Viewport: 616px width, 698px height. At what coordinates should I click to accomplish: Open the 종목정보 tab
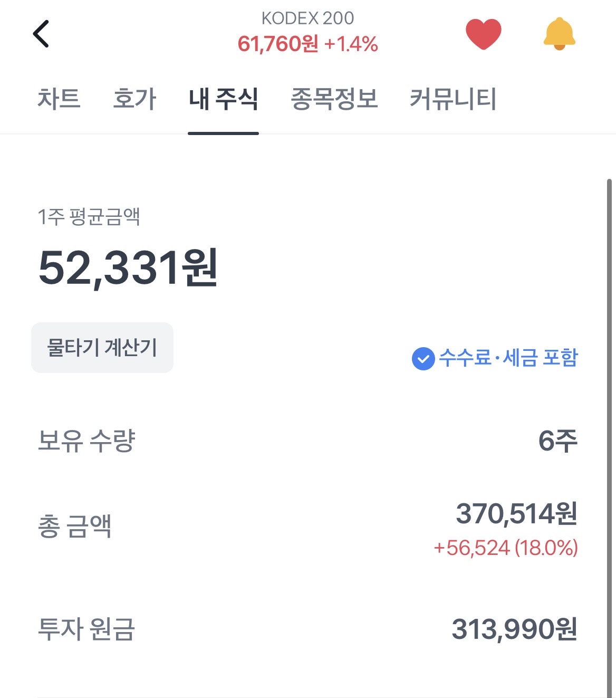point(334,99)
